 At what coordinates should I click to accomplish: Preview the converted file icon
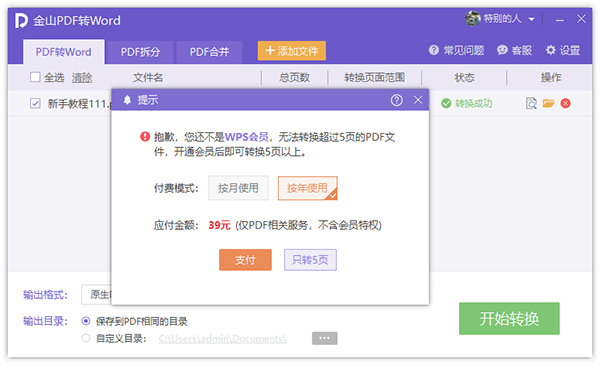(531, 103)
